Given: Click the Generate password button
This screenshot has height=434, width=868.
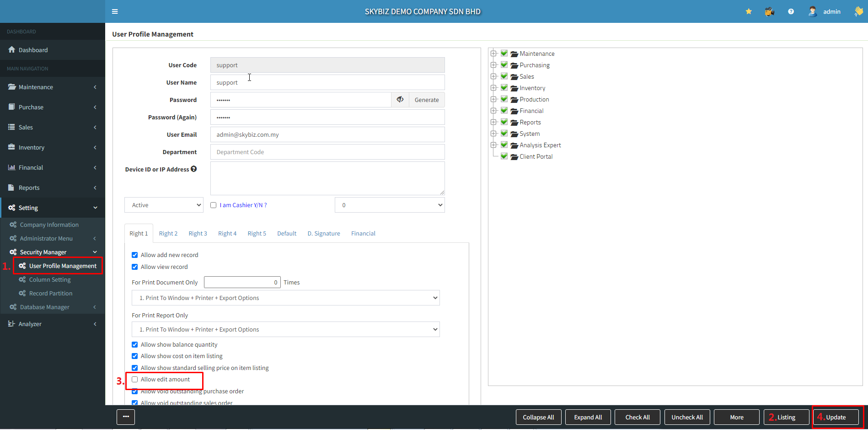Looking at the screenshot, I should pyautogui.click(x=426, y=100).
